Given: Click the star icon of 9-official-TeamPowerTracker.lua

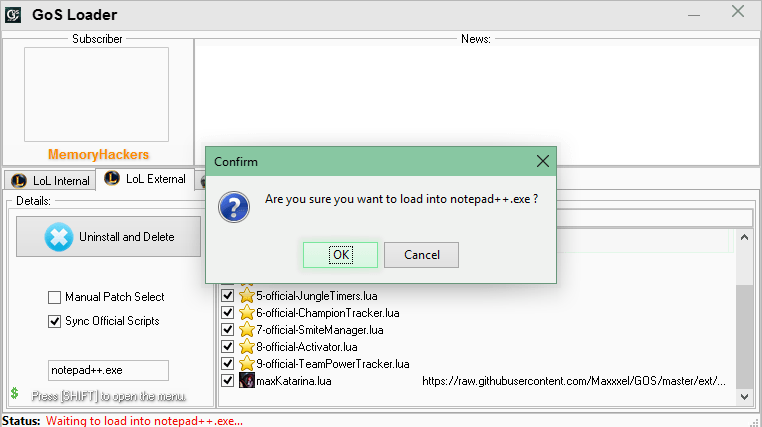Looking at the screenshot, I should (247, 363).
